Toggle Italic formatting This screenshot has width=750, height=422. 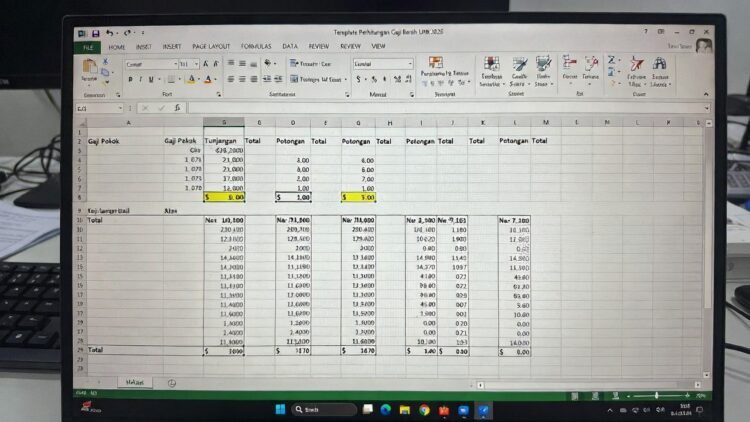(140, 79)
